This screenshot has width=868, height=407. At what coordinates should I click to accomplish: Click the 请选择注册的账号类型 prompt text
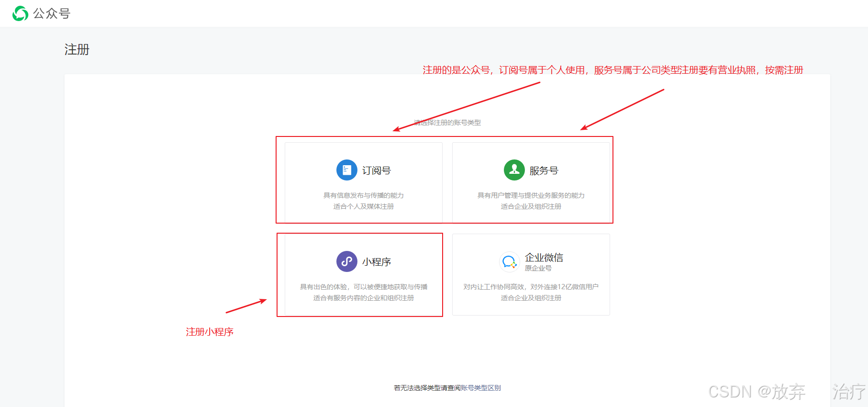coord(447,123)
